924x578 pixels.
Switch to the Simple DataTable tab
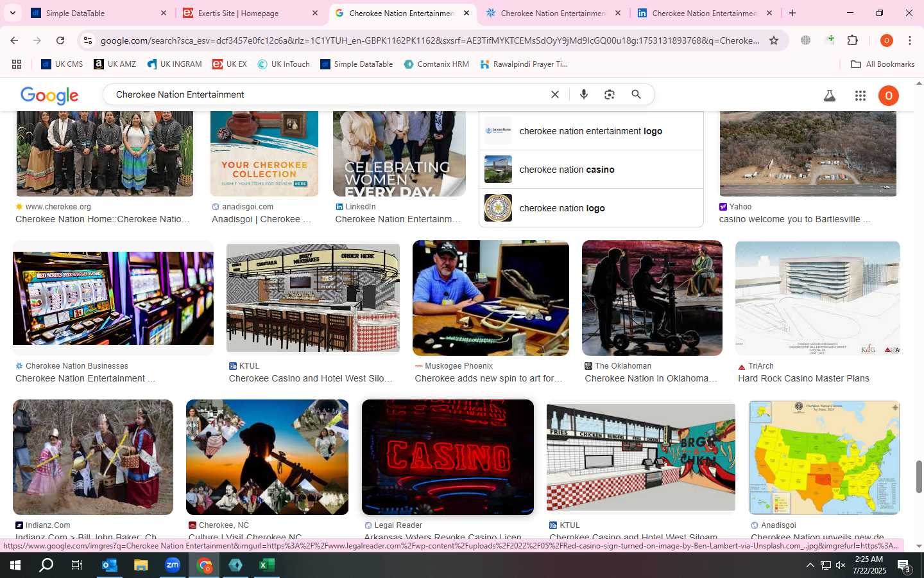pos(98,13)
